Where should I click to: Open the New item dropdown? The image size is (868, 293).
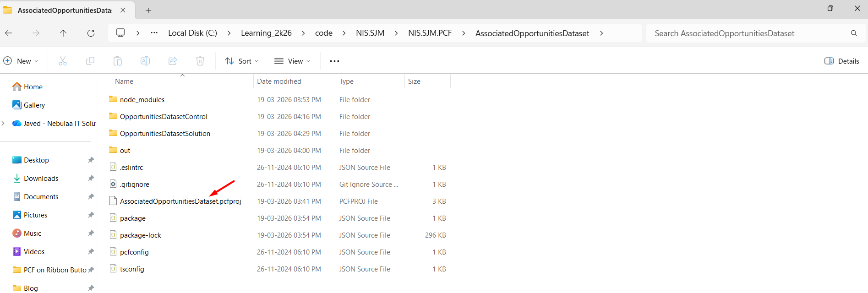tap(21, 61)
